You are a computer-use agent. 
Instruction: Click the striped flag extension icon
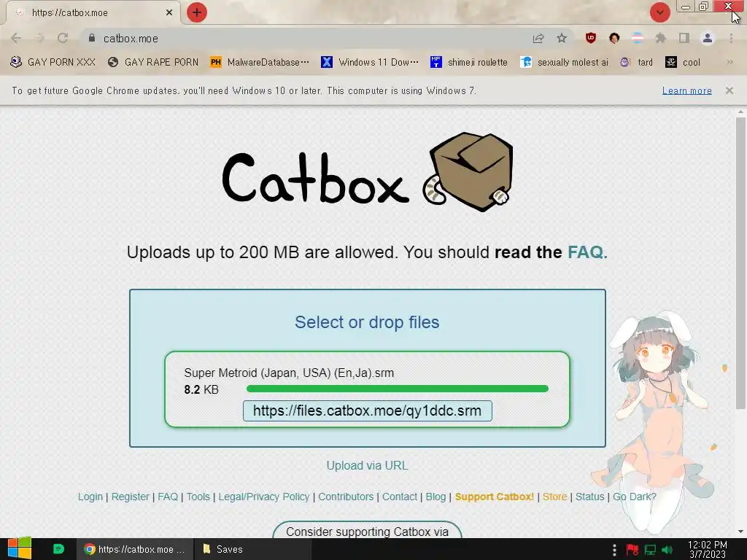pos(638,38)
